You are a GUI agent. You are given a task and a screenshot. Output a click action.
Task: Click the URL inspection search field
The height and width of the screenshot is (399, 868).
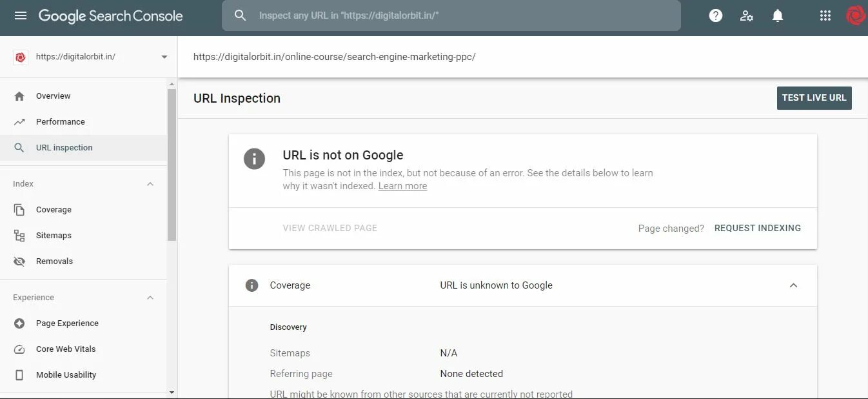tap(451, 15)
